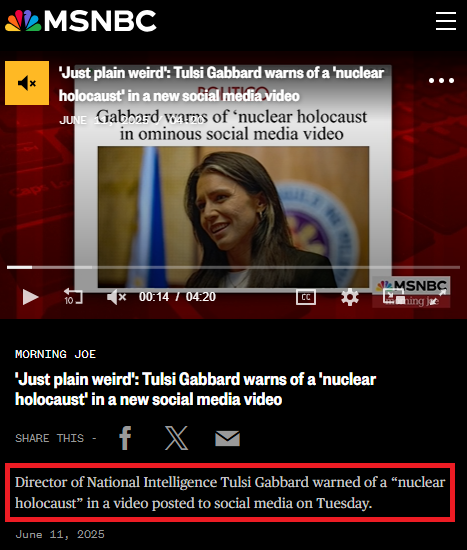Play the video
467x550 pixels.
pos(31,297)
